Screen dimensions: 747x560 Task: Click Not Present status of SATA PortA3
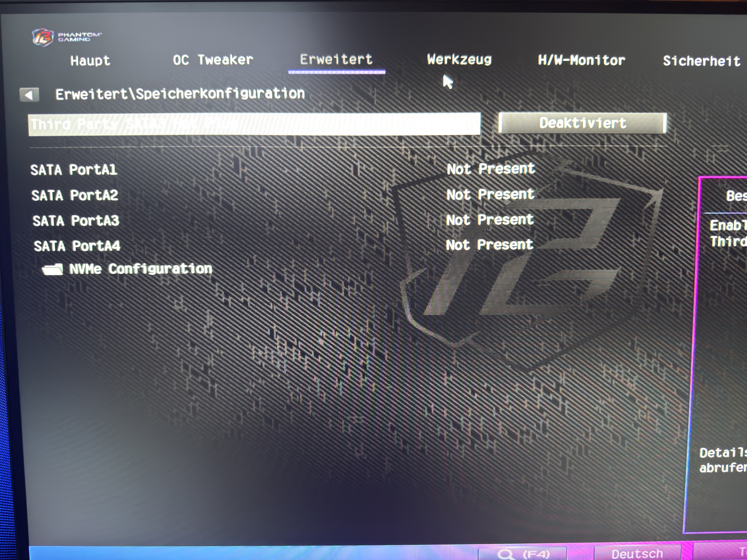click(490, 220)
